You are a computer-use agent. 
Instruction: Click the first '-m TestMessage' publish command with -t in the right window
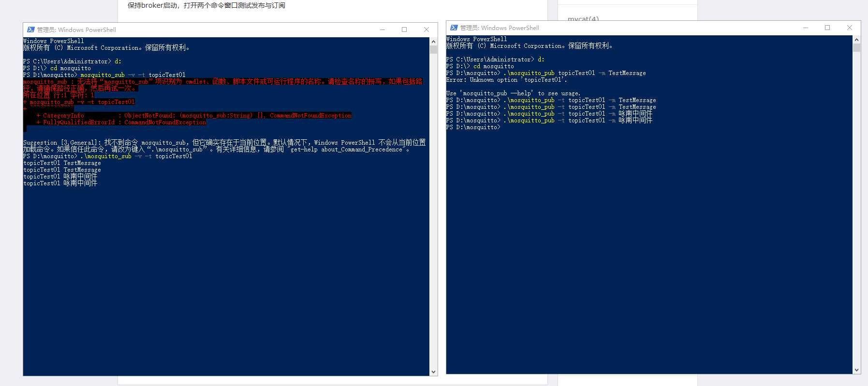580,100
